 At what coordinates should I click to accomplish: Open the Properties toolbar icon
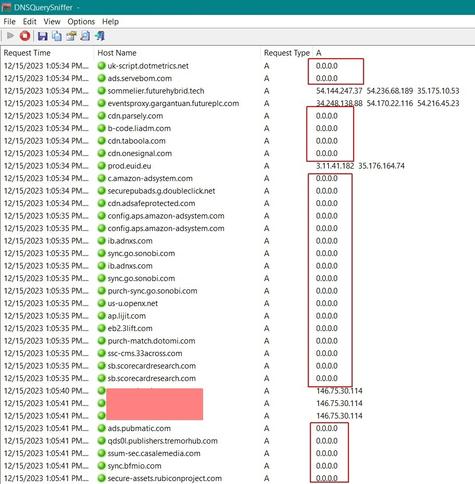point(71,36)
